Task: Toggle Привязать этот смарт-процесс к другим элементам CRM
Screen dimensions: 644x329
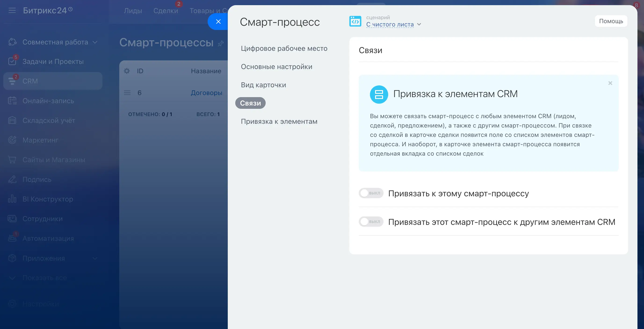Action: [371, 222]
